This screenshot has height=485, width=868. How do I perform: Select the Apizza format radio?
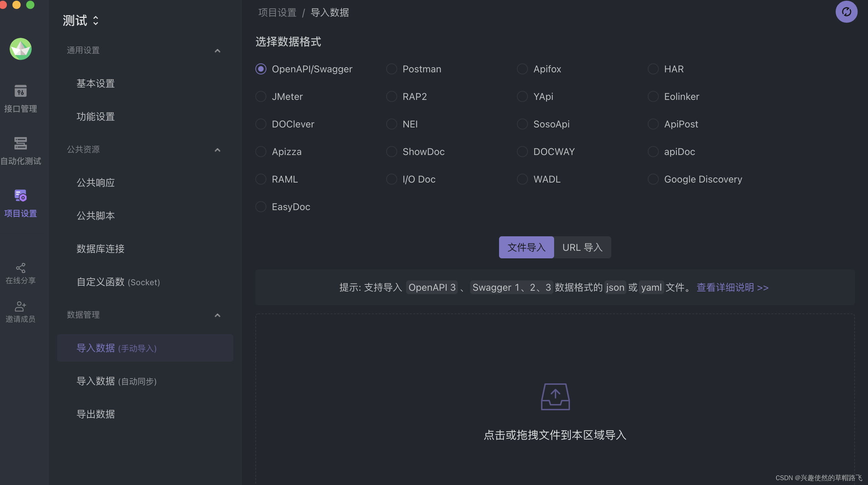point(261,152)
